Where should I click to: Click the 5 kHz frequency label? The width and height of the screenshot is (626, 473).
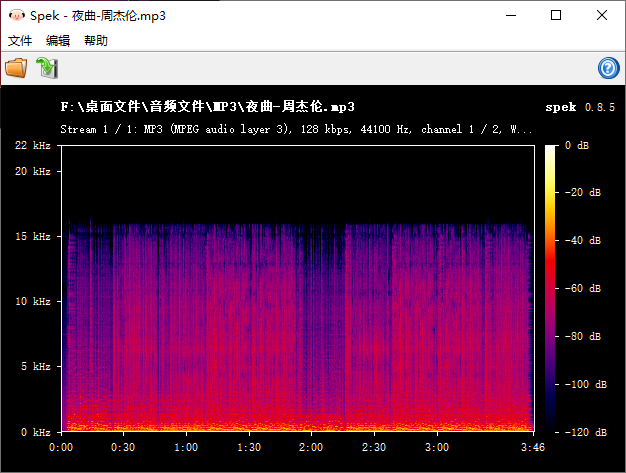tap(36, 366)
